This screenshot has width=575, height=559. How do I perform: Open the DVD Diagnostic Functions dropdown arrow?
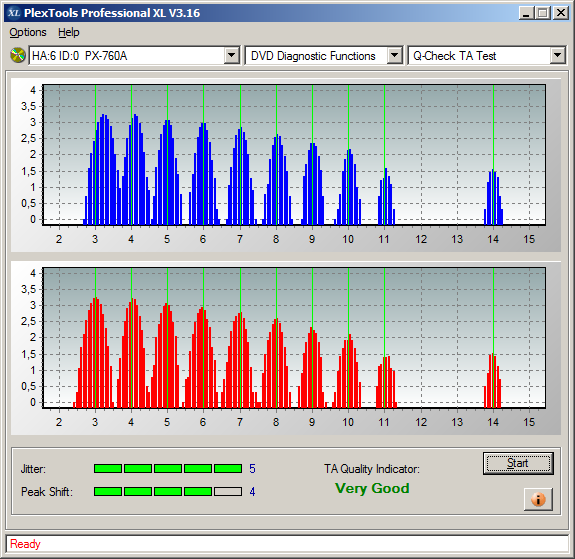pos(395,56)
